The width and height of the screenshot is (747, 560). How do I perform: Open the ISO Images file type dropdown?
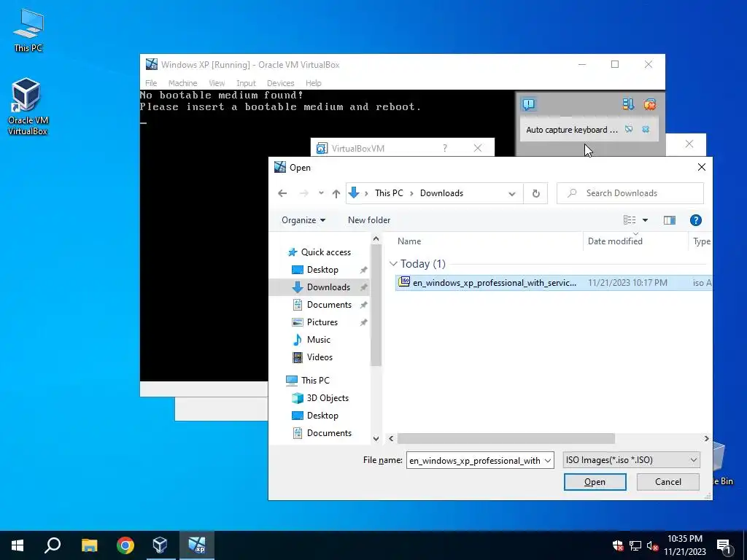(631, 460)
